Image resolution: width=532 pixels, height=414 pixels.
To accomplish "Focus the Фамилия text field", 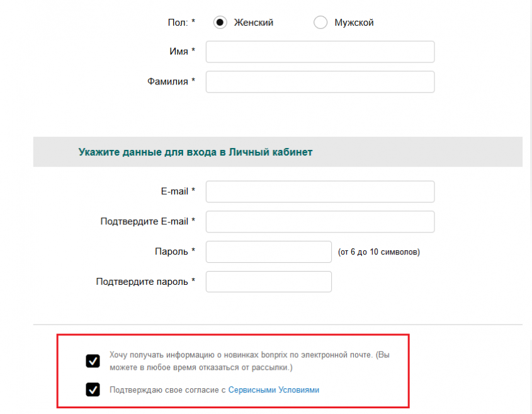I will [320, 82].
